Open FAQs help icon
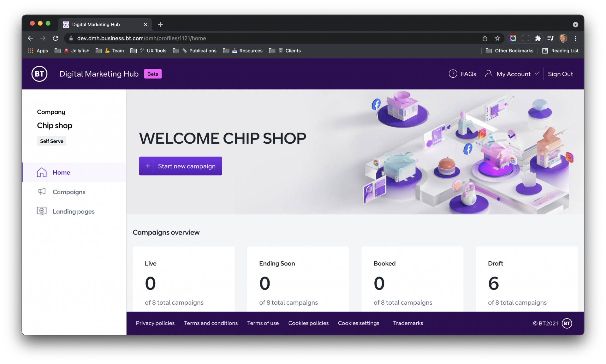Image resolution: width=606 pixels, height=364 pixels. tap(453, 74)
